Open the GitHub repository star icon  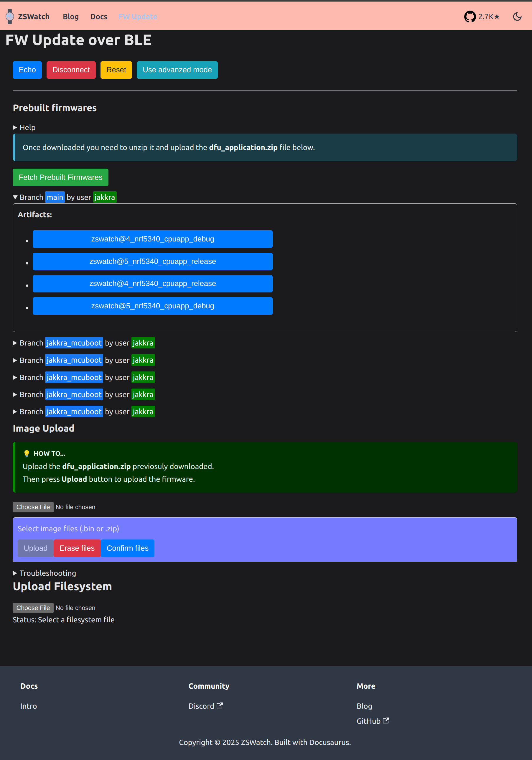(x=470, y=17)
